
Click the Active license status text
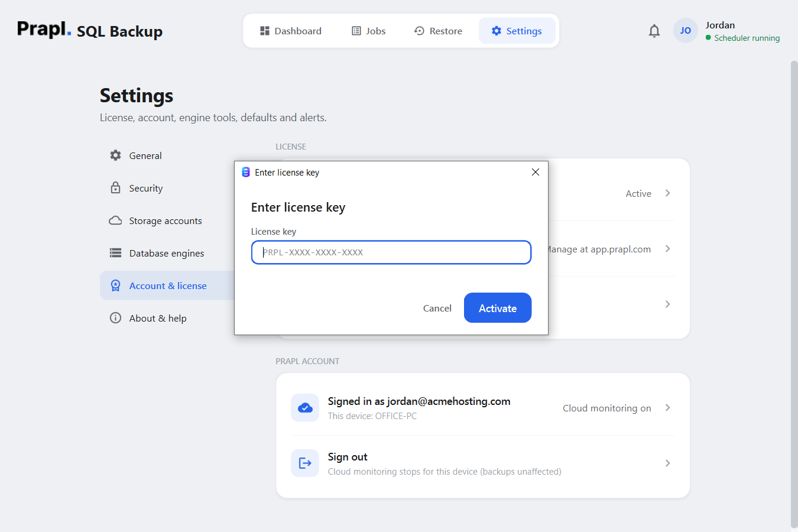click(638, 194)
